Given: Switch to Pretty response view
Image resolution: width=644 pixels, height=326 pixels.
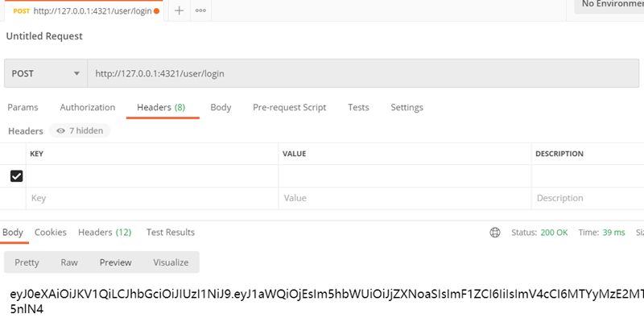Looking at the screenshot, I should [27, 262].
